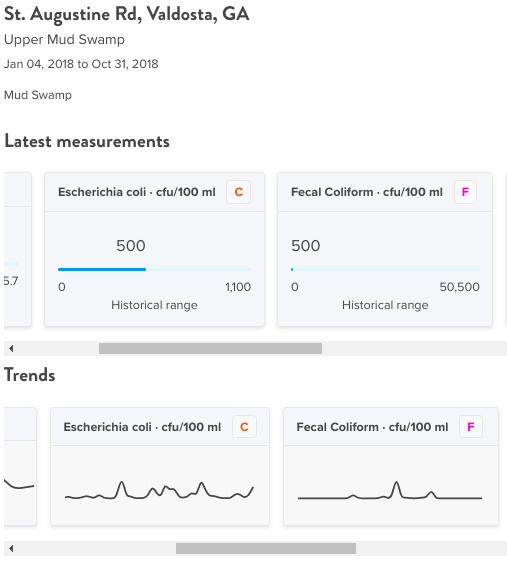
Task: Click the C grade badge on Trends E. coli card
Action: (244, 427)
